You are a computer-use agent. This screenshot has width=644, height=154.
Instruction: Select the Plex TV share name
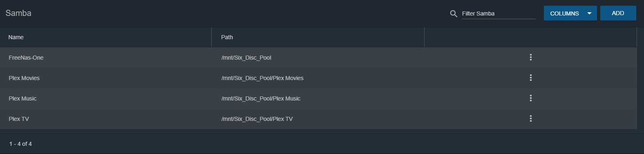coord(19,119)
